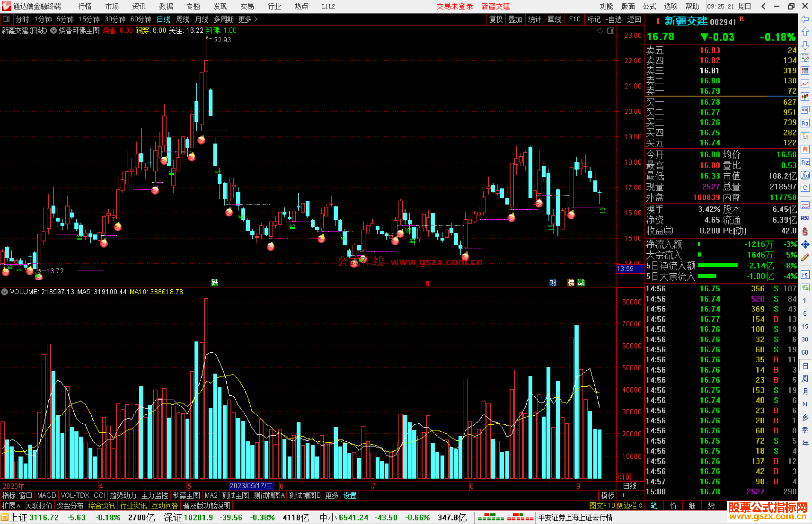Open the 行情 menu
Image resolution: width=812 pixels, height=524 pixels.
pyautogui.click(x=85, y=6)
